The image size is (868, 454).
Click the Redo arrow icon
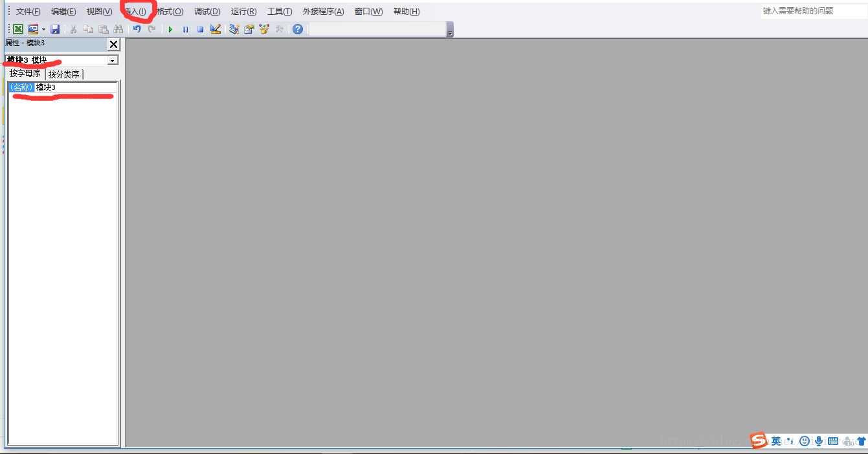[x=152, y=29]
